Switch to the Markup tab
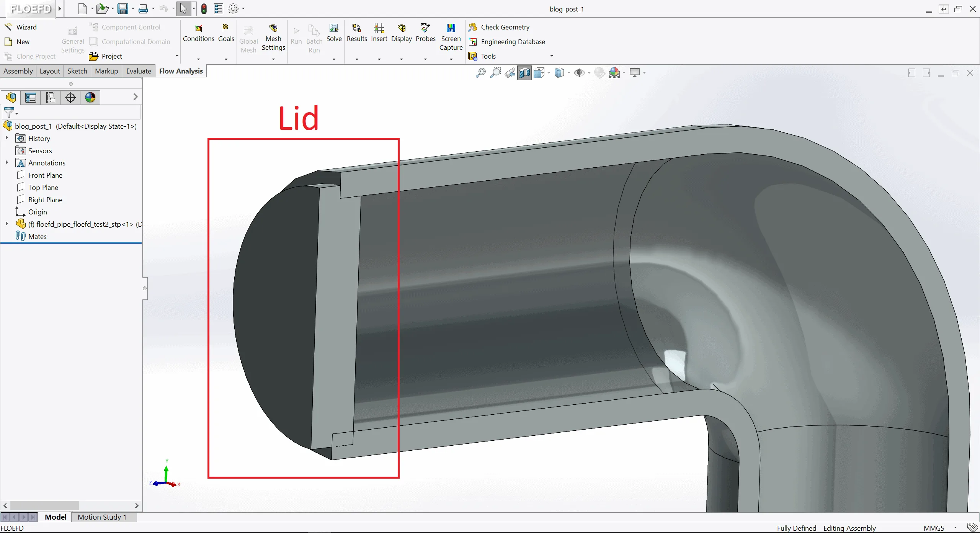This screenshot has width=980, height=533. [106, 71]
